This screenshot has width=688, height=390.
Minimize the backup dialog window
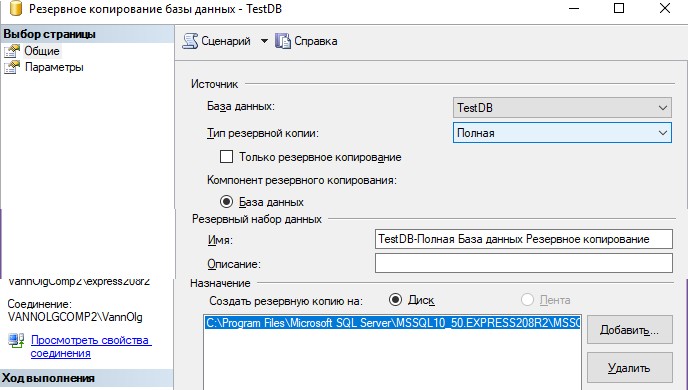574,8
